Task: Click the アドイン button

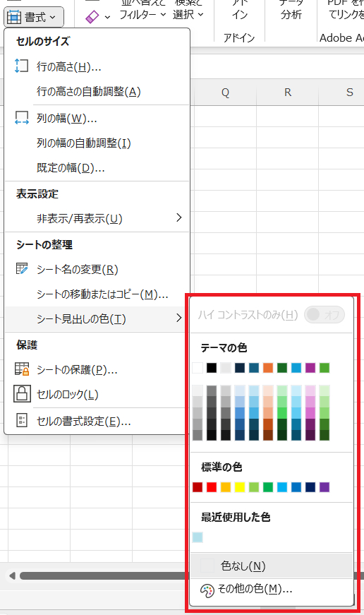Action: [239, 11]
